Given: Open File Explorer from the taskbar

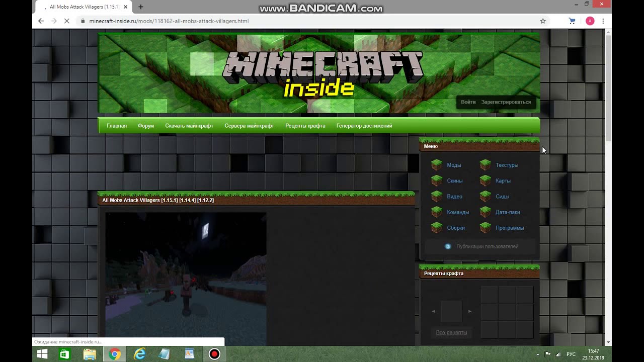Looking at the screenshot, I should click(x=90, y=354).
